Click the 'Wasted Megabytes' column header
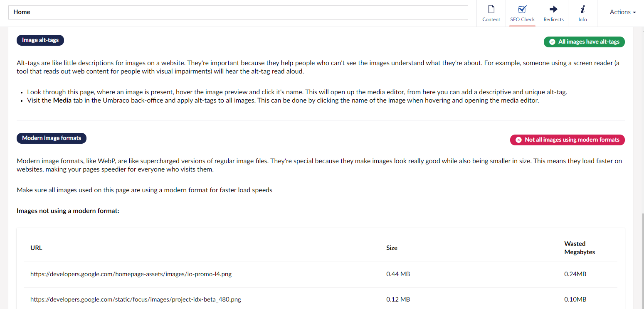 (x=579, y=248)
